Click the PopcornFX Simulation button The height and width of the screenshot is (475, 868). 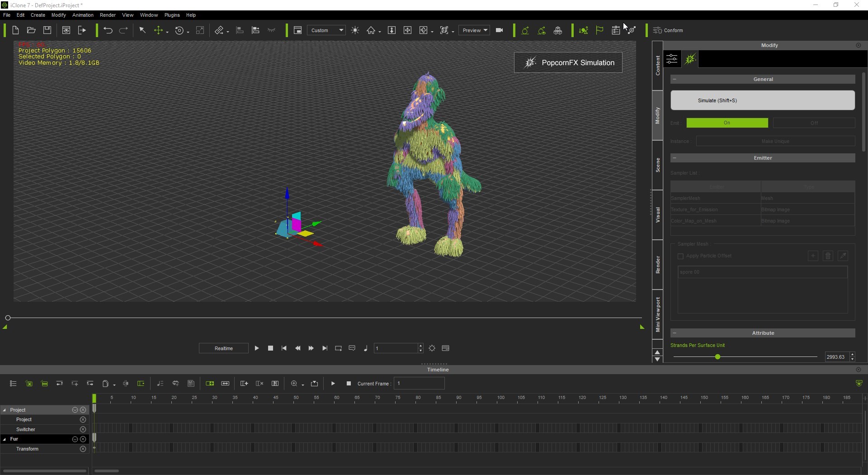[568, 62]
